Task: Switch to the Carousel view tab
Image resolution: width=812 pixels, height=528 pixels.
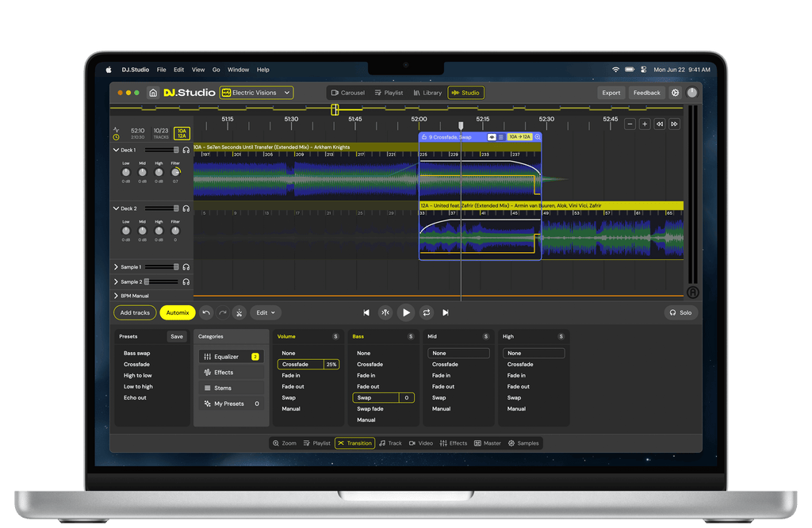Action: 348,93
